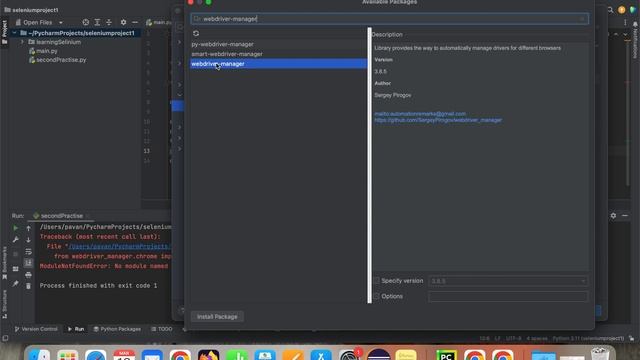Viewport: 640px width, 360px height.
Task: Toggle Soft-Wrap icon in Run console
Action: (x=28, y=251)
